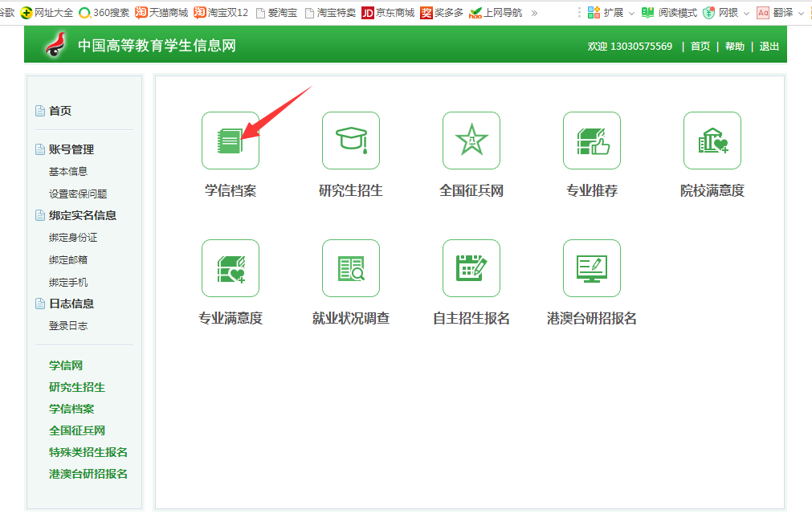812x522 pixels.
Task: Open the 淘宝双12 bookmark
Action: 221,12
